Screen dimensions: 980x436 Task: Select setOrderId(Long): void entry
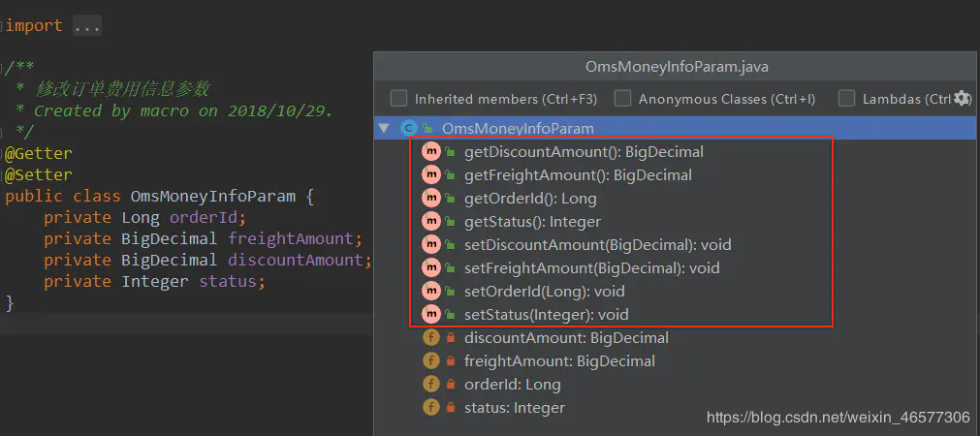(x=545, y=291)
